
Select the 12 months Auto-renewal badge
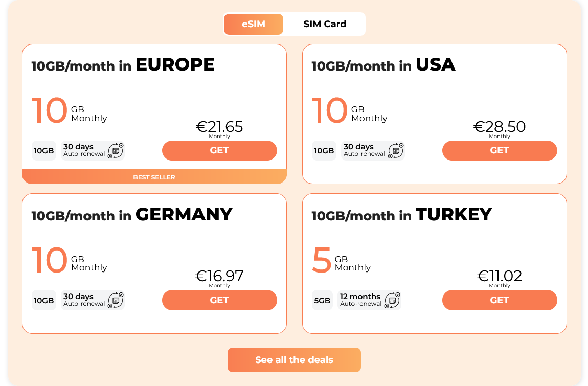point(360,300)
